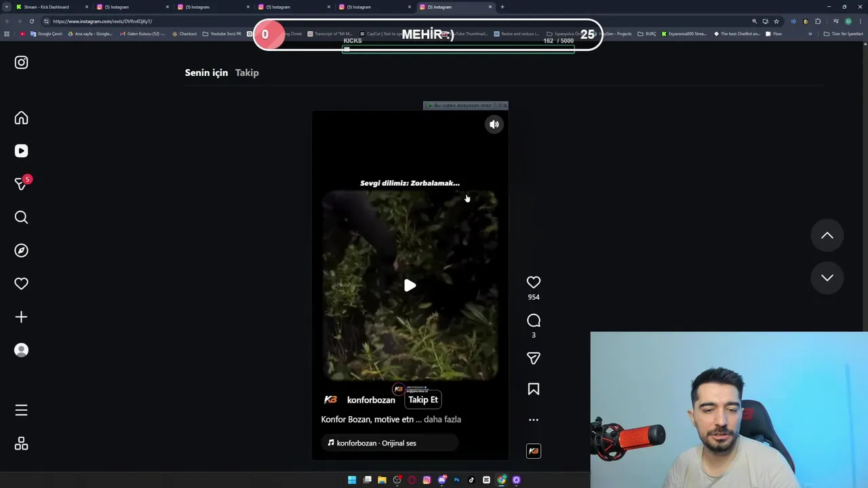Open notifications heart icon in sidebar
The image size is (868, 488).
click(x=21, y=283)
